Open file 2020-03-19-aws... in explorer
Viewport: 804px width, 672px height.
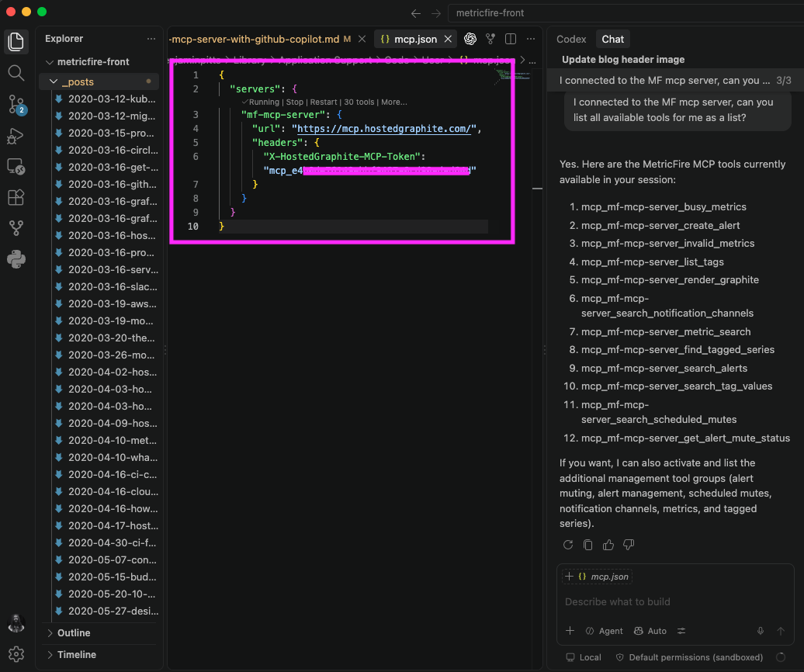[106, 304]
